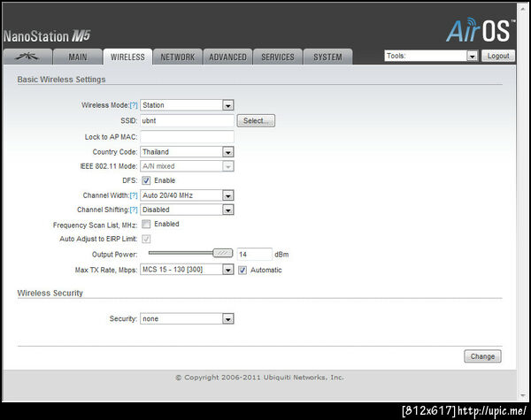Open the Wireless Mode dropdown

[x=187, y=105]
